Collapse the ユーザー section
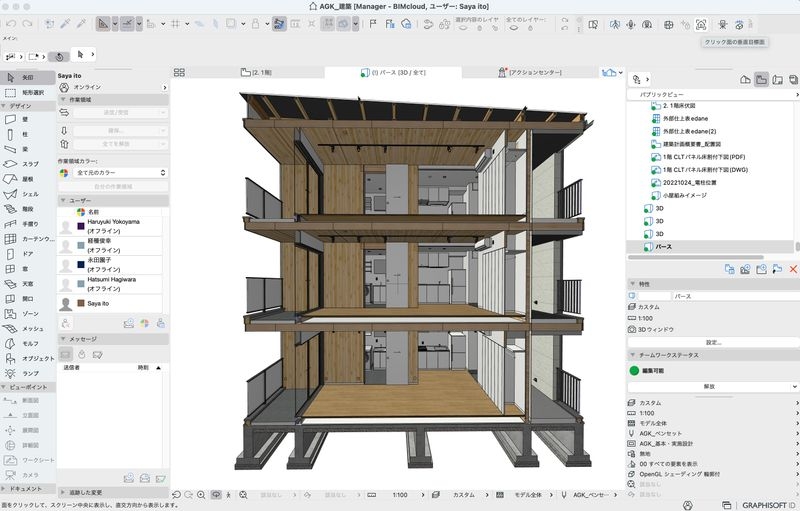This screenshot has width=800, height=511. click(63, 200)
